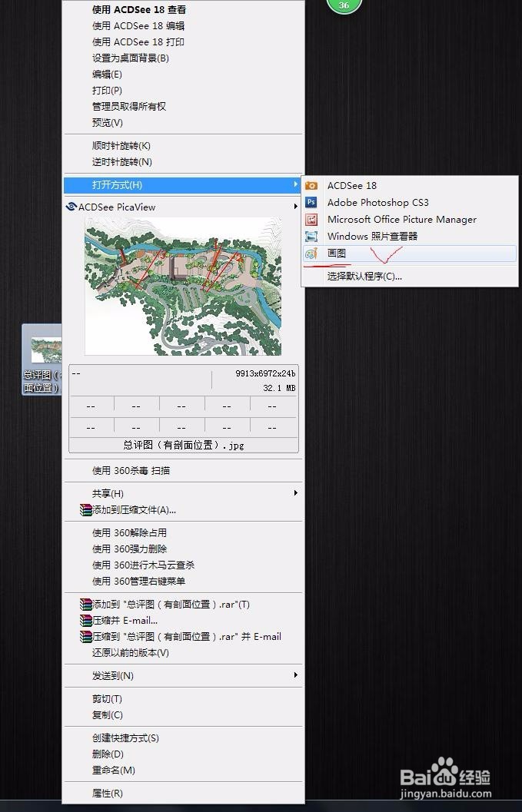The height and width of the screenshot is (812, 522).
Task: Expand the 发送到(N) submenu arrow
Action: tap(295, 675)
